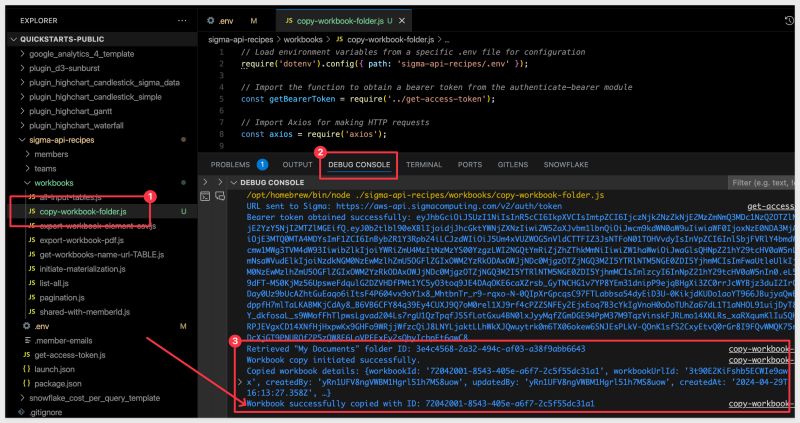Open the TERMINAL panel tab
Viewport: 800px width, 423px height.
(x=423, y=164)
